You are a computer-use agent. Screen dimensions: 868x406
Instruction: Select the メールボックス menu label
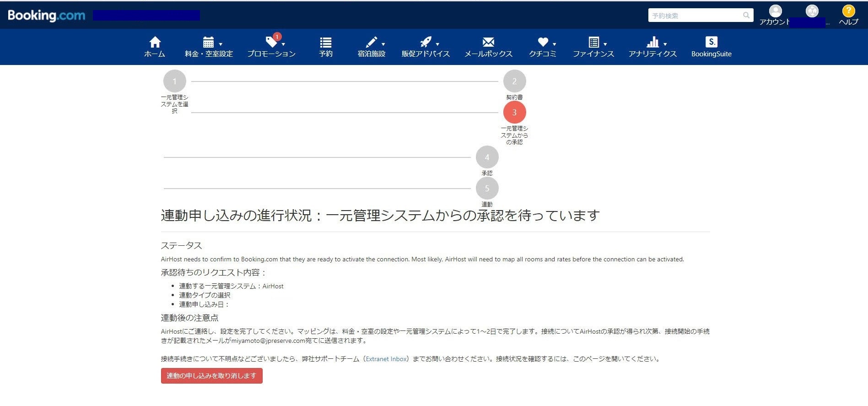tap(488, 54)
